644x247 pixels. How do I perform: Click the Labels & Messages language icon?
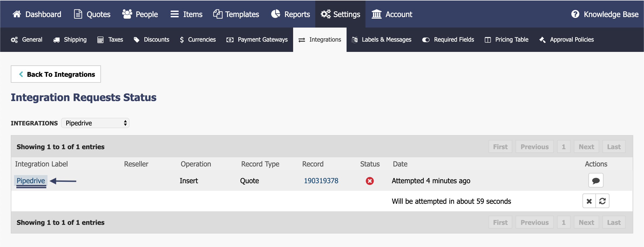(x=355, y=40)
